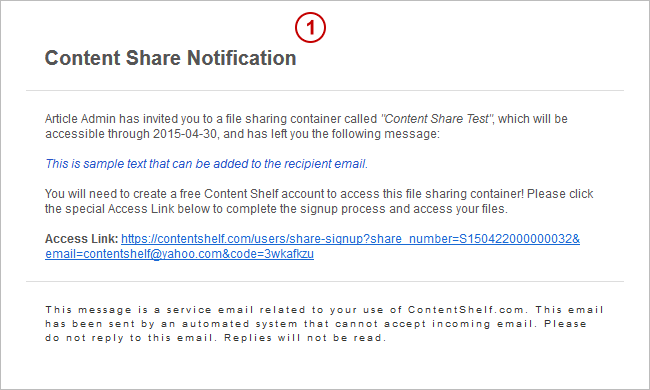Click the "Replies will not be read" sentence
Image resolution: width=650 pixels, height=390 pixels.
(x=305, y=338)
